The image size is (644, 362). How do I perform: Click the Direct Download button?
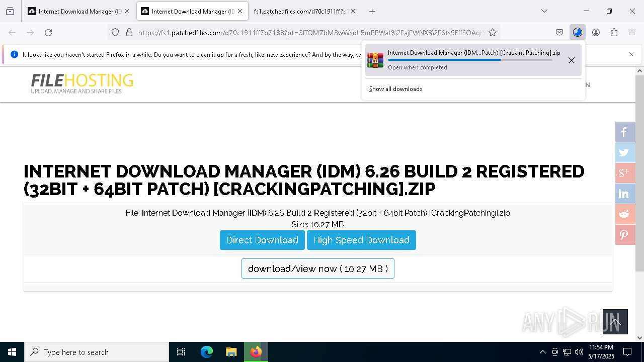pyautogui.click(x=262, y=240)
